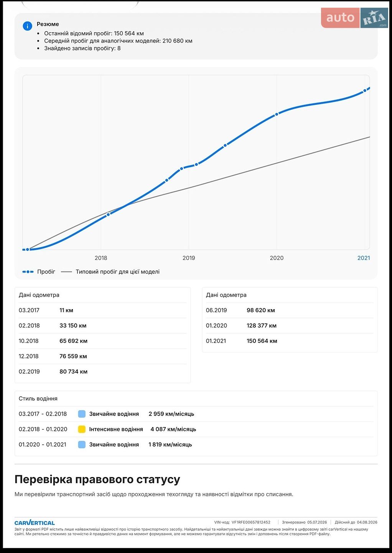
Task: Click the 80 734 км odometer value
Action: [73, 372]
